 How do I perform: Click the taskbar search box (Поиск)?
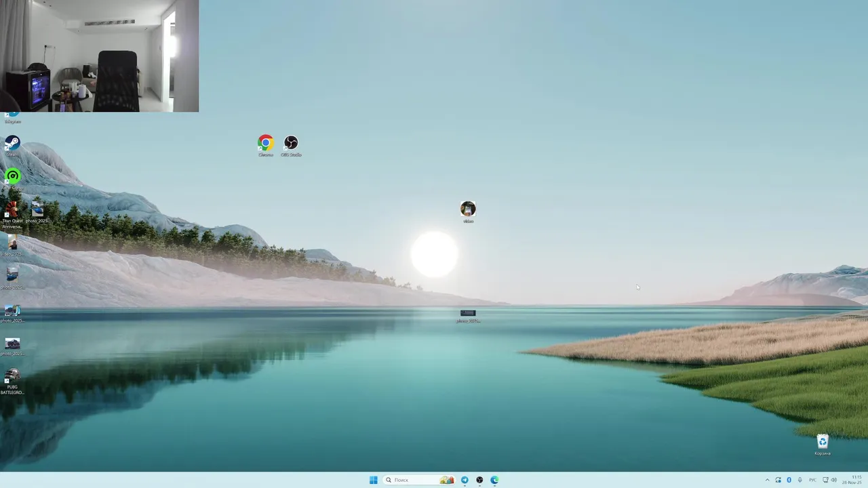pyautogui.click(x=419, y=480)
